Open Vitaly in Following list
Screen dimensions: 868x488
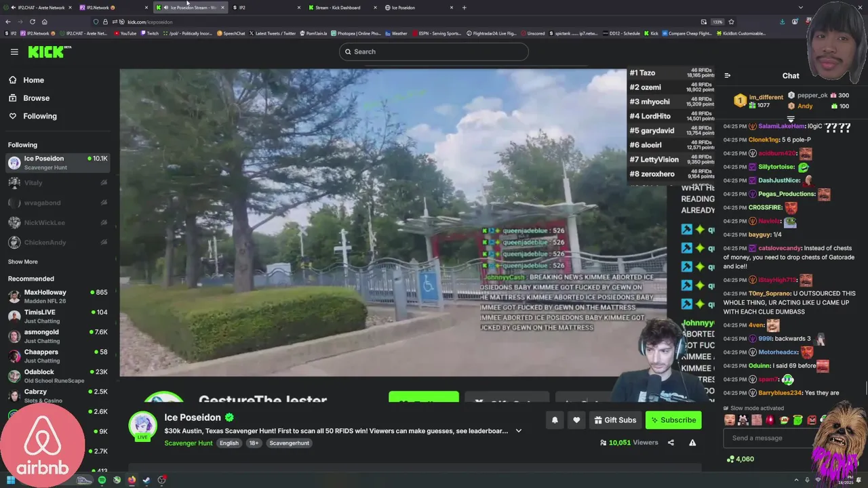pyautogui.click(x=58, y=182)
